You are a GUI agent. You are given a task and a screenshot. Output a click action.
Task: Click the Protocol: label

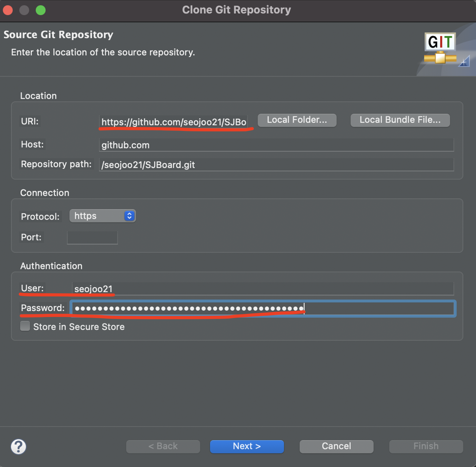click(x=40, y=217)
